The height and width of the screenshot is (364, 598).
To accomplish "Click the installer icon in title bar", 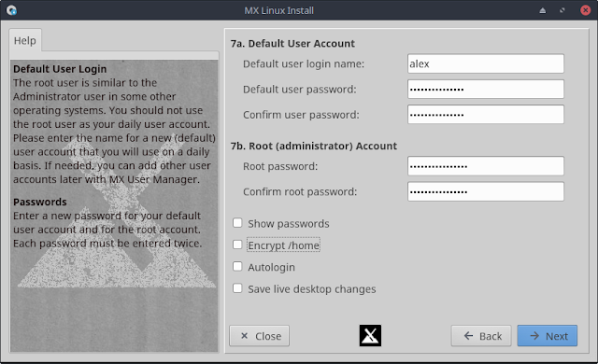I will (x=12, y=10).
